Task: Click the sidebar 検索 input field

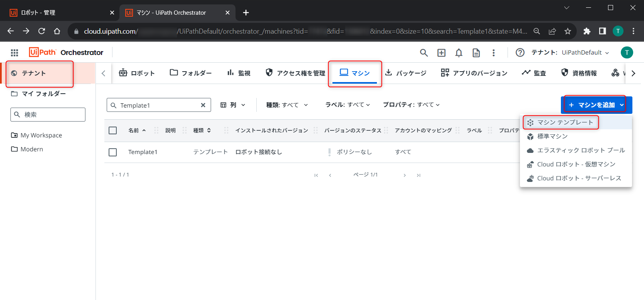Action: pos(48,115)
